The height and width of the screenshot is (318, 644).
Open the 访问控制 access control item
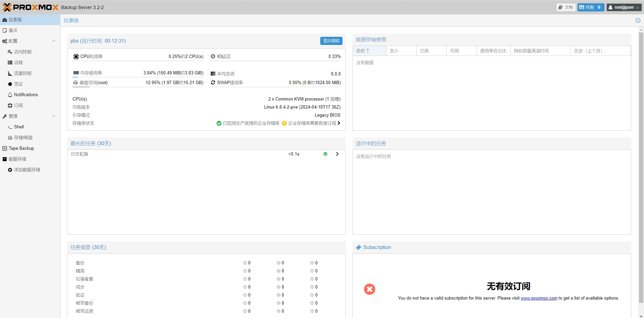click(x=22, y=52)
